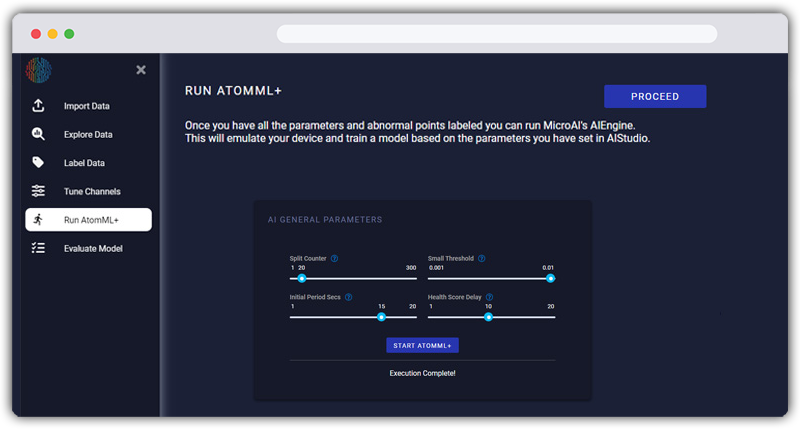Click the Health Score Delay slider handle
800x431 pixels.
click(x=488, y=317)
